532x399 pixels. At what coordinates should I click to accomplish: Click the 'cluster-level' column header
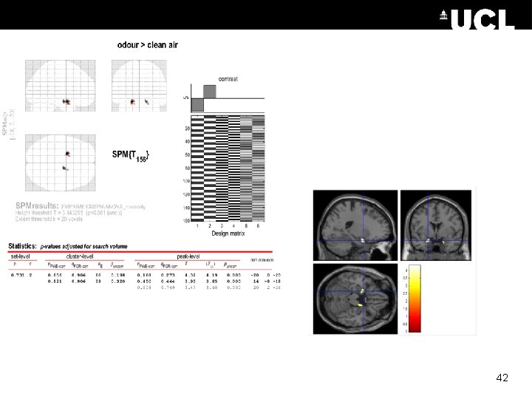80,256
